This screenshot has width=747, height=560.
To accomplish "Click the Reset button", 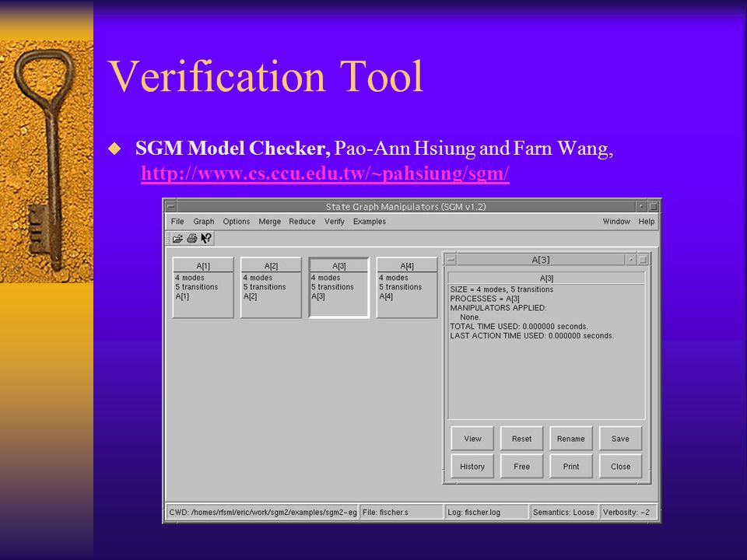I will [x=521, y=439].
